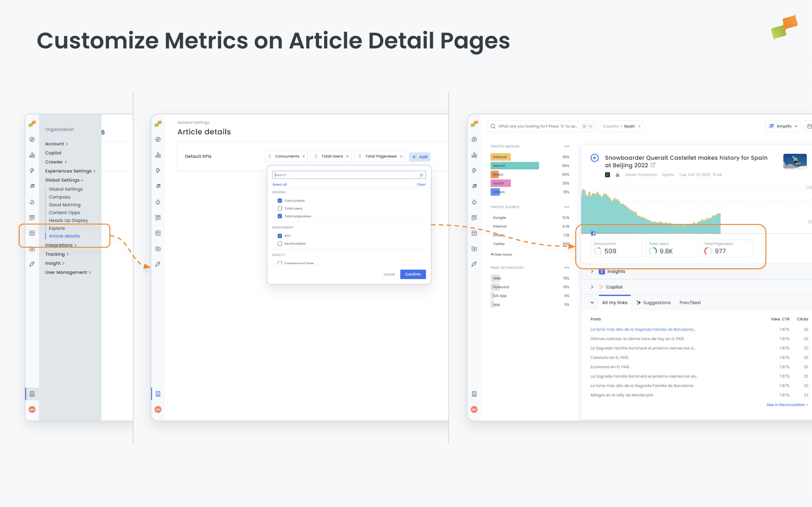Collapse the Global Settings submenu

click(x=64, y=180)
